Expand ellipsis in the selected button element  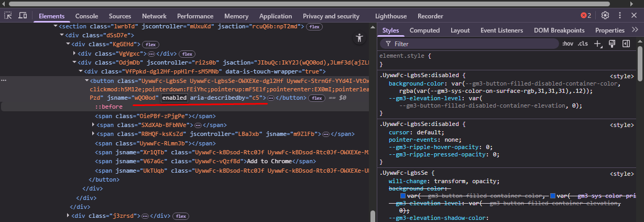pyautogui.click(x=271, y=98)
